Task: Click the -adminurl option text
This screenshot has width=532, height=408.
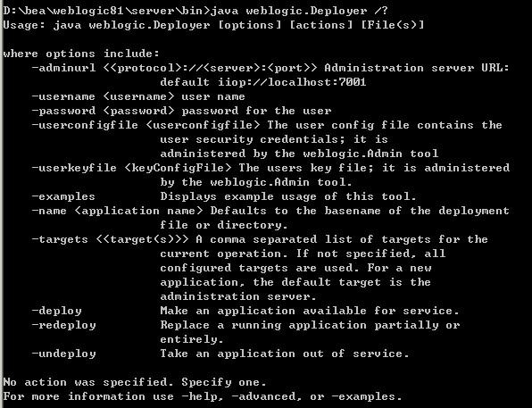Action: [63, 68]
